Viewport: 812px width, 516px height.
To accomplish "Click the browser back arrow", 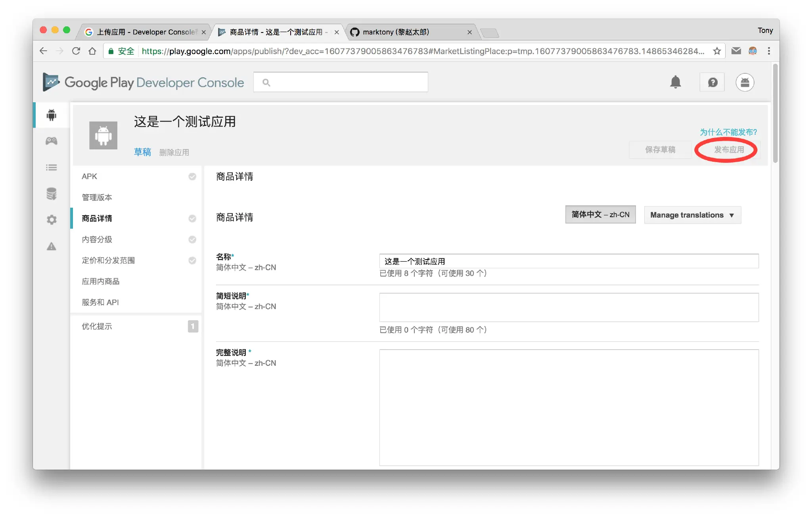I will (x=44, y=51).
